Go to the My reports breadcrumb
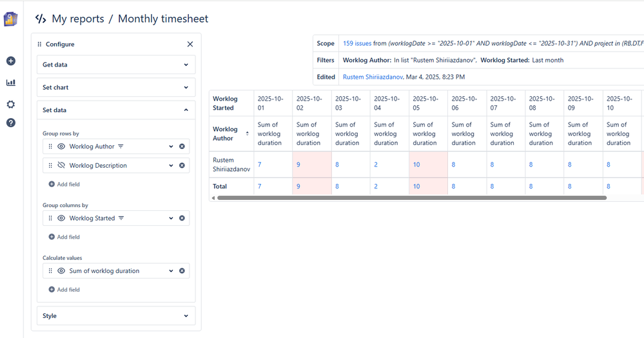 78,19
